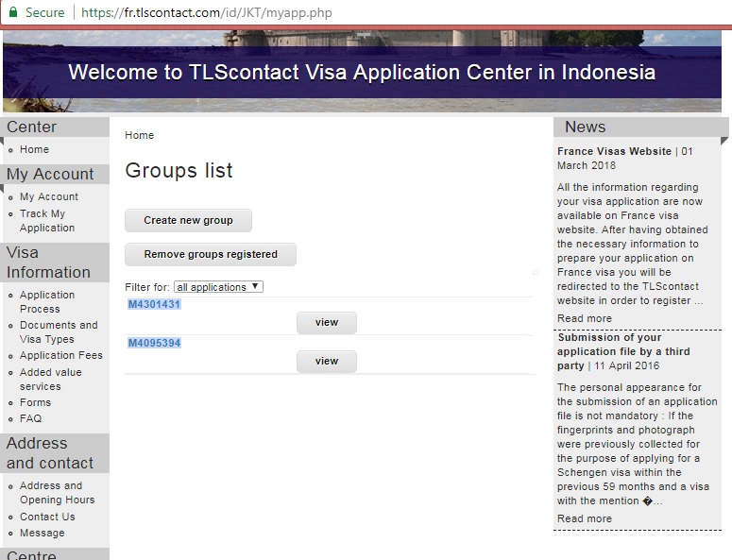The width and height of the screenshot is (732, 560).
Task: Expand the all applications filter dropdown
Action: click(x=218, y=286)
